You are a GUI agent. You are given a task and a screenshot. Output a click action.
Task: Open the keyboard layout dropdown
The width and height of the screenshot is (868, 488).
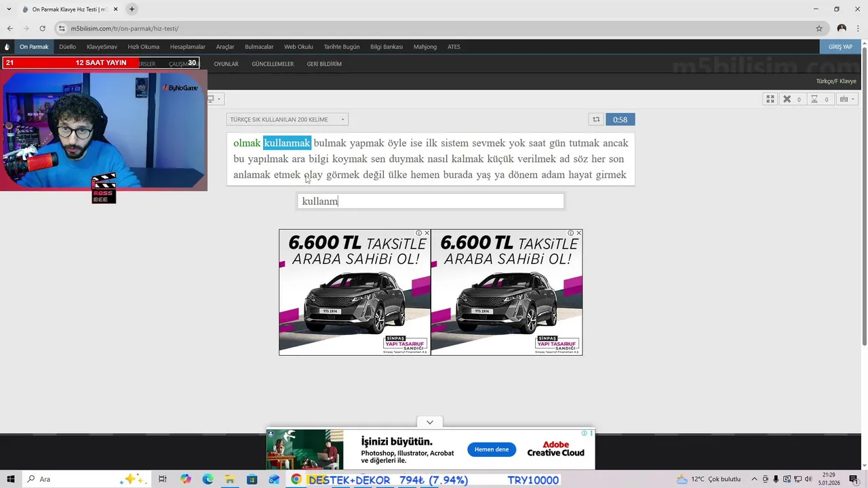point(847,99)
